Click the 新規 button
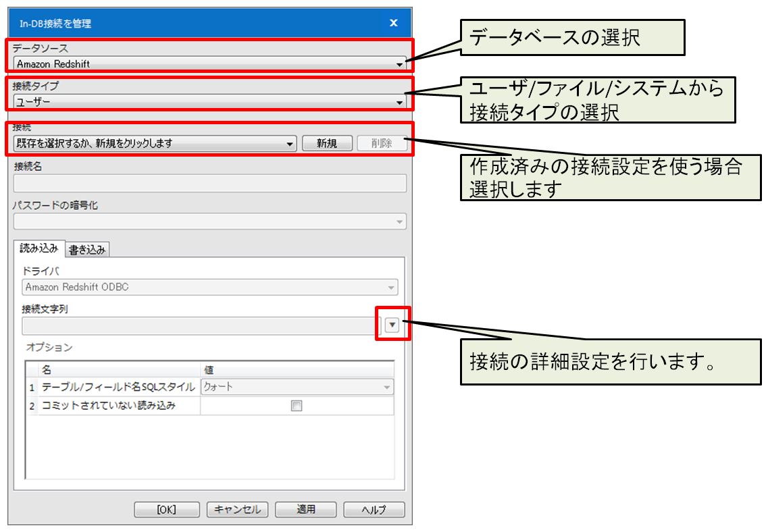 pyautogui.click(x=327, y=144)
